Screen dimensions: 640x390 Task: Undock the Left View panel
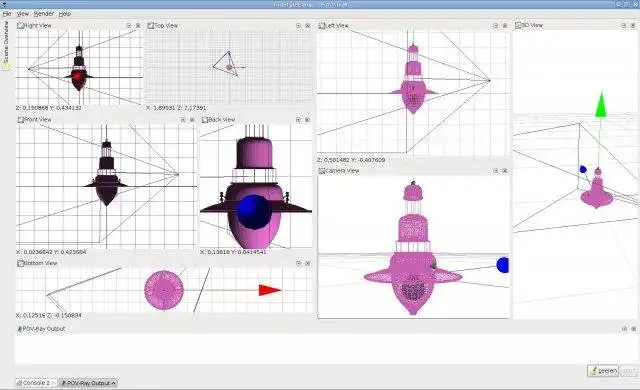[x=496, y=25]
